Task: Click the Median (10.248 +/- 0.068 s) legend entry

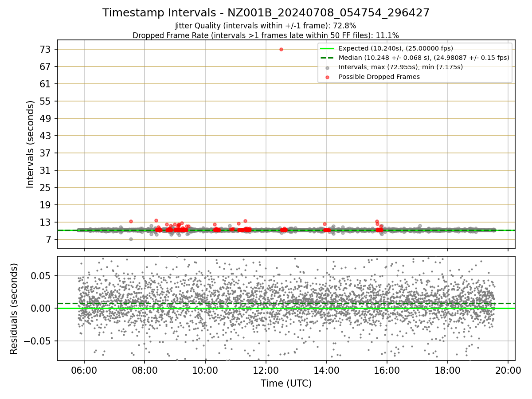Action: pos(424,58)
